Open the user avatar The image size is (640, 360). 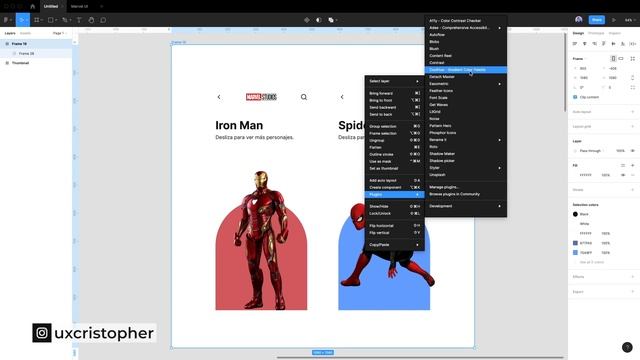coord(578,20)
